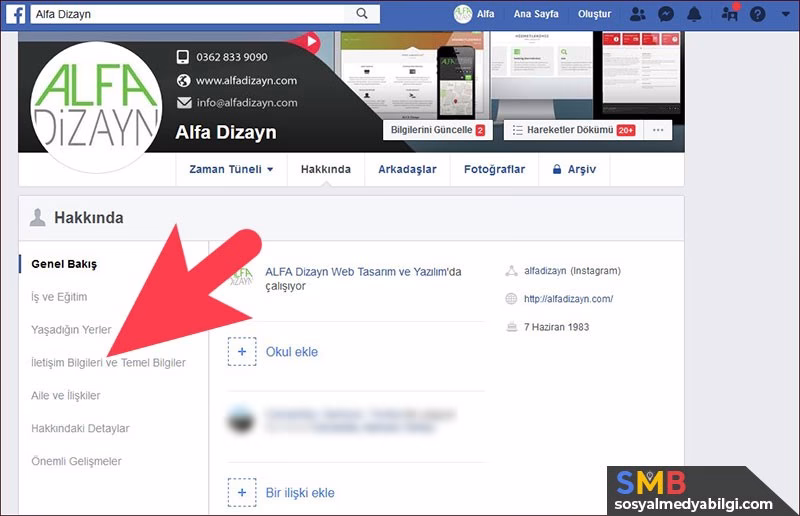The width and height of the screenshot is (800, 516).
Task: Click the Alfa Dizayn profile name
Action: pos(226,133)
